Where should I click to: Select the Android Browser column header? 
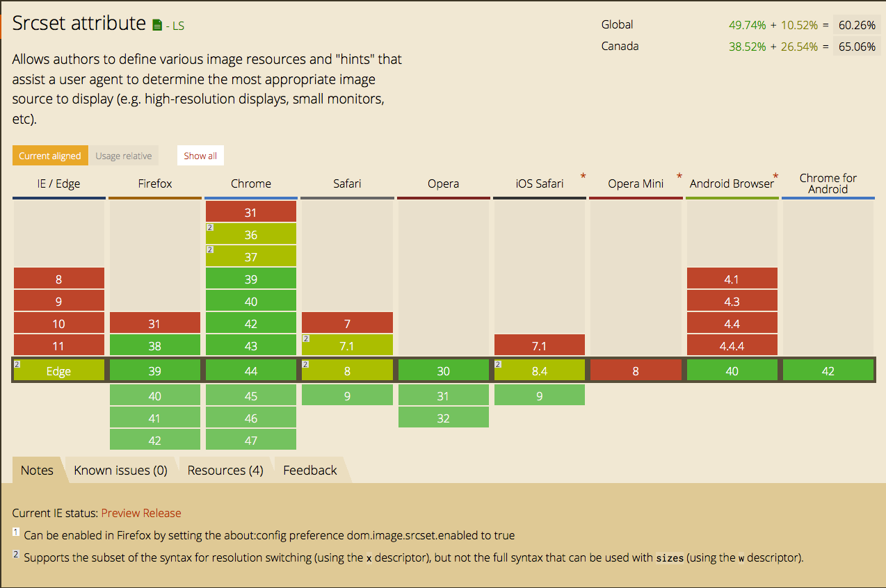[732, 183]
